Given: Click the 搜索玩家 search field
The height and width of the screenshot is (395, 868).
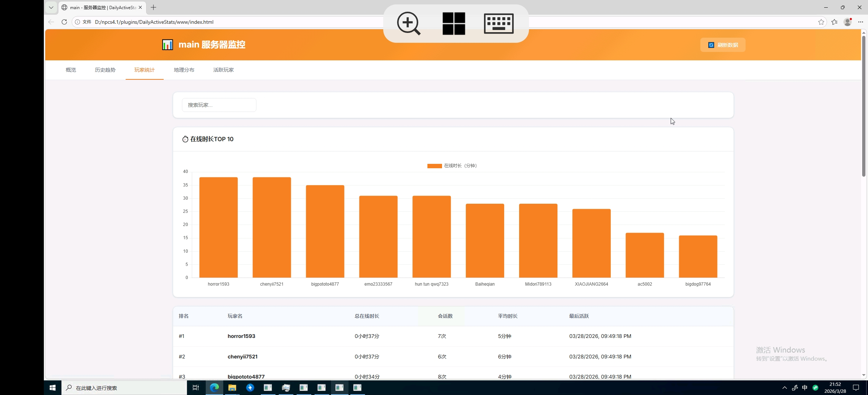Looking at the screenshot, I should [x=219, y=105].
